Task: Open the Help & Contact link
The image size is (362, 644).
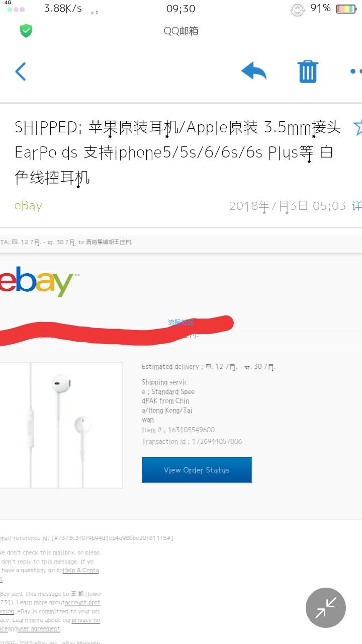Action: coord(80,570)
